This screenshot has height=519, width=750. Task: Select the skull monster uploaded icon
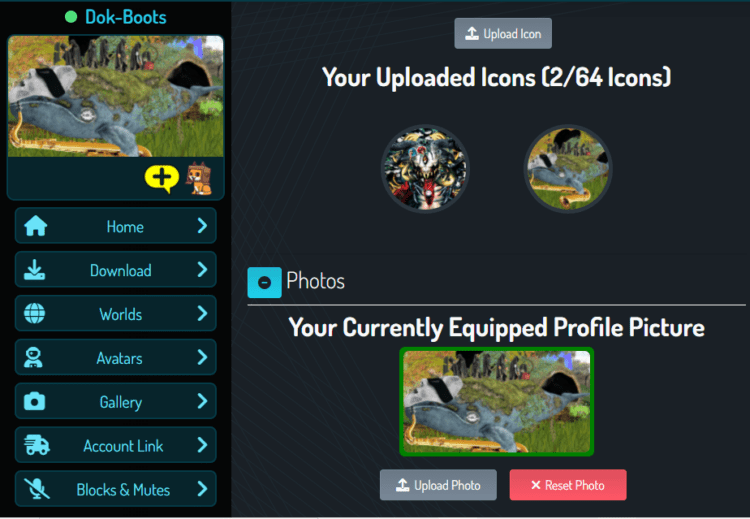coord(425,169)
